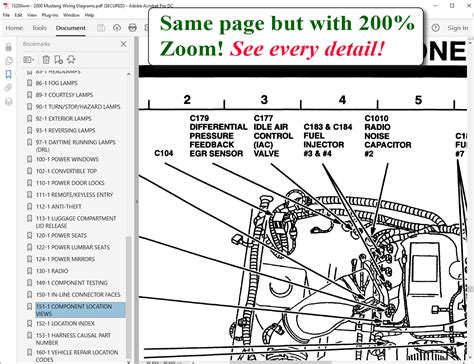The width and height of the screenshot is (474, 364).
Task: Open the Attachments paperclip sidebar icon
Action: coord(9,88)
